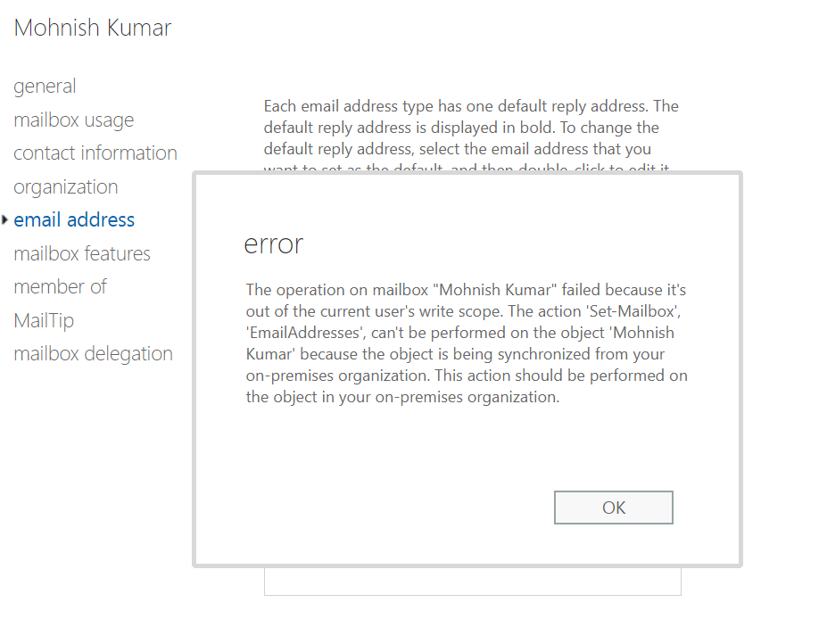
Task: Go to mailbox features section
Action: pyautogui.click(x=82, y=254)
